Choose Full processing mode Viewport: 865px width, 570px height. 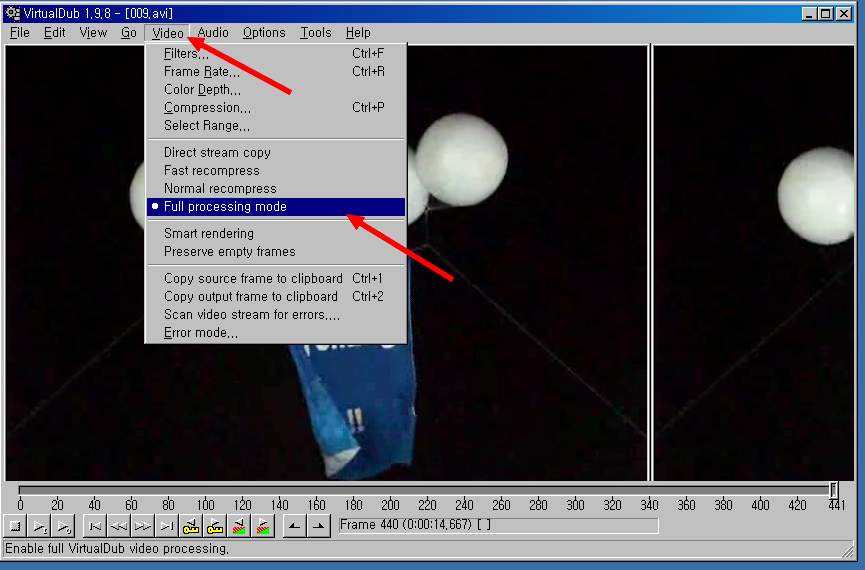click(x=276, y=207)
